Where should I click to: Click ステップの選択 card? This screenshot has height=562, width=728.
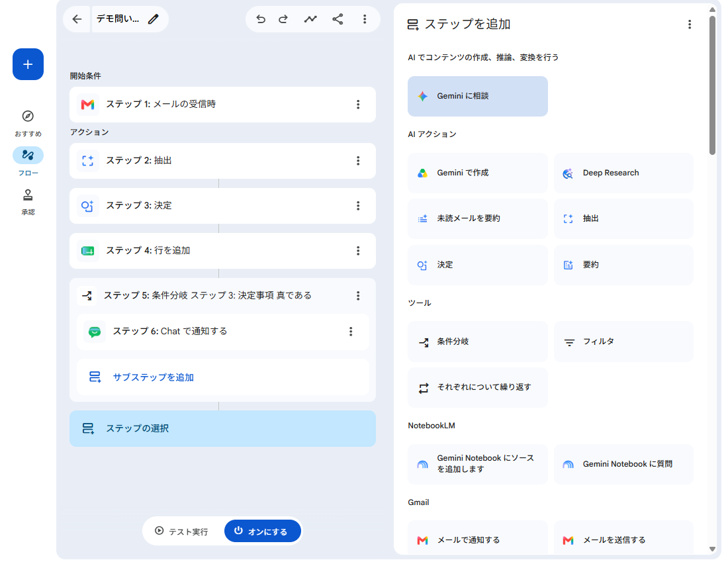coord(222,428)
